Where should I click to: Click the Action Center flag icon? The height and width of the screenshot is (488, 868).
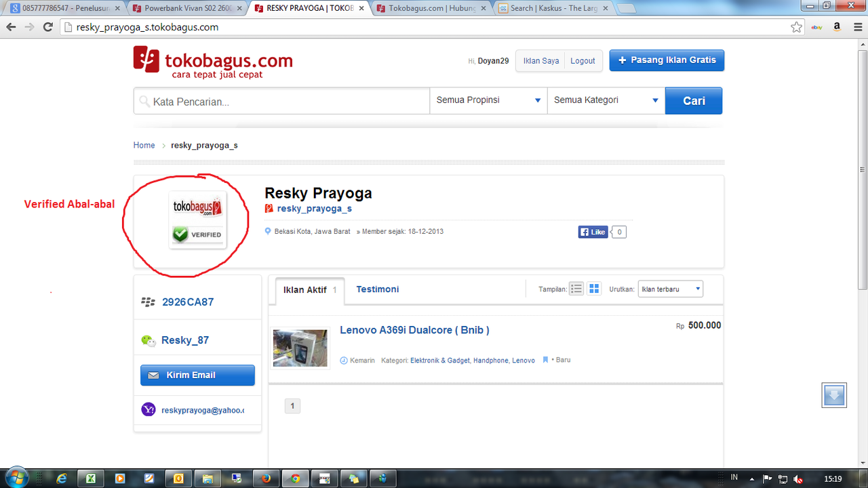pyautogui.click(x=768, y=479)
